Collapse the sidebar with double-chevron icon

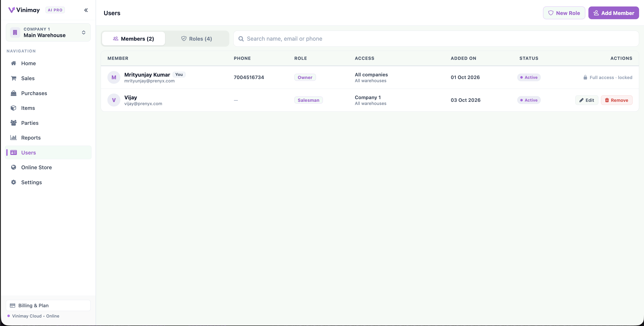click(x=86, y=10)
